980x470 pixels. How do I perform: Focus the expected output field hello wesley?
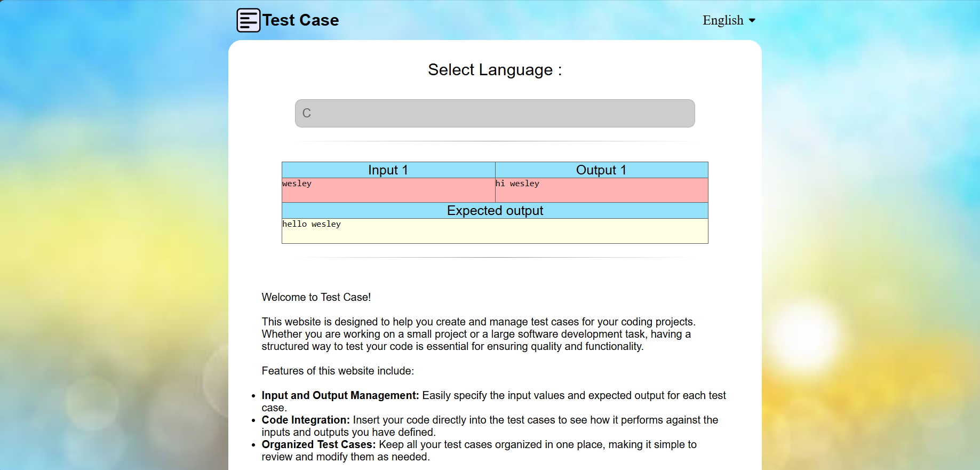pos(495,231)
